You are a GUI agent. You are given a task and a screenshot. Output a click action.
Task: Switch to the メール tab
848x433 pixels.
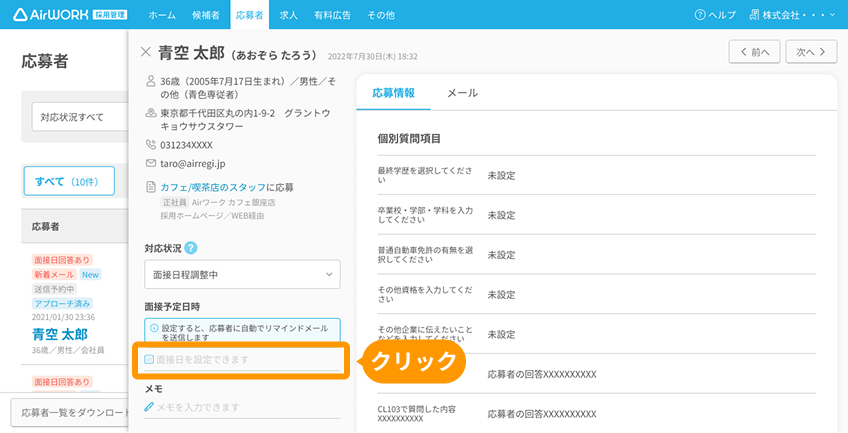(462, 93)
